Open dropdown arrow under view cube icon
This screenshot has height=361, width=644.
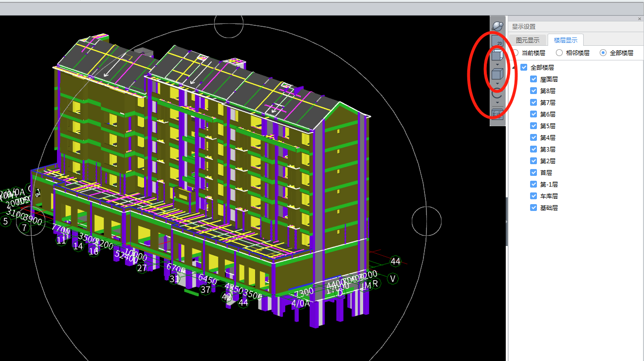pyautogui.click(x=497, y=64)
